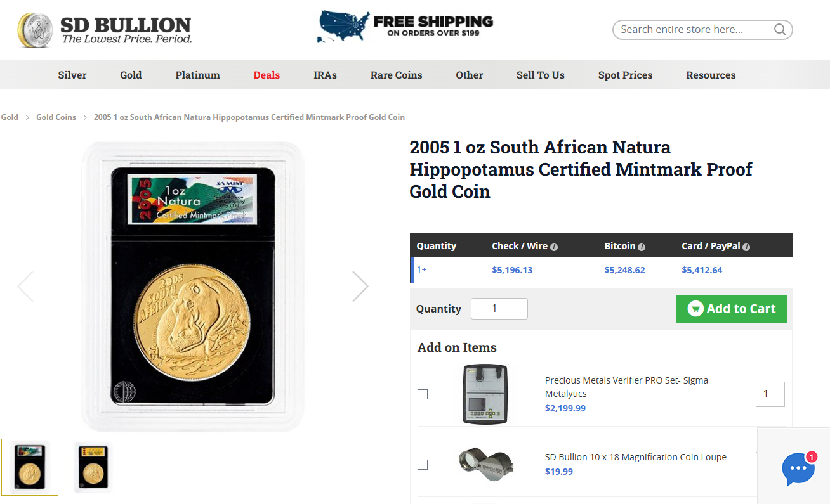
Task: Click Card / PayPal info icon
Action: [746, 247]
